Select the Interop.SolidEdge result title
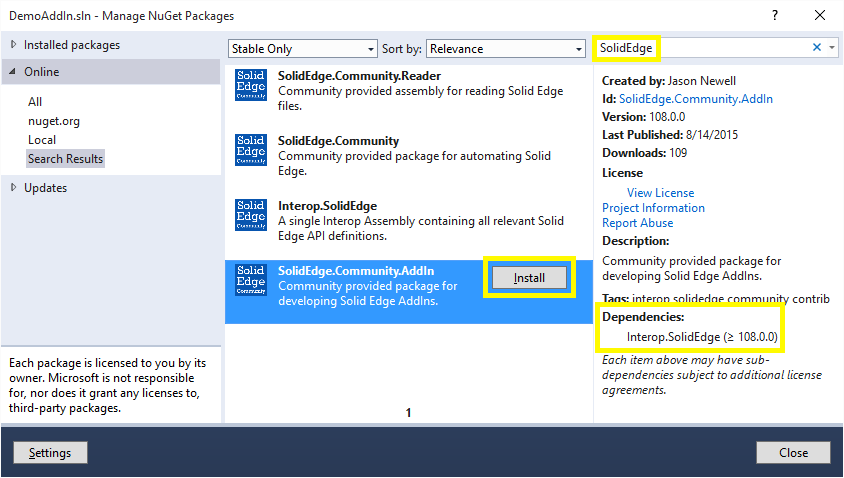This screenshot has width=844, height=478. [327, 206]
